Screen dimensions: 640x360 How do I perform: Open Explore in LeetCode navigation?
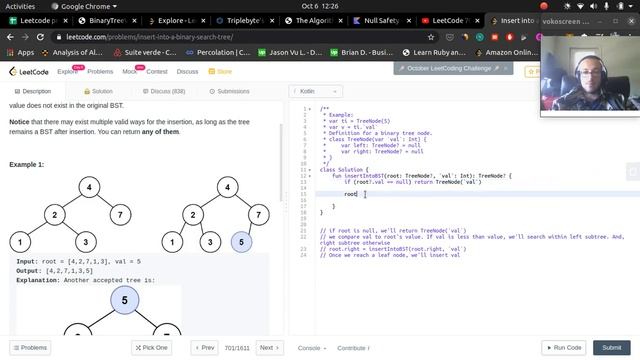(67, 71)
